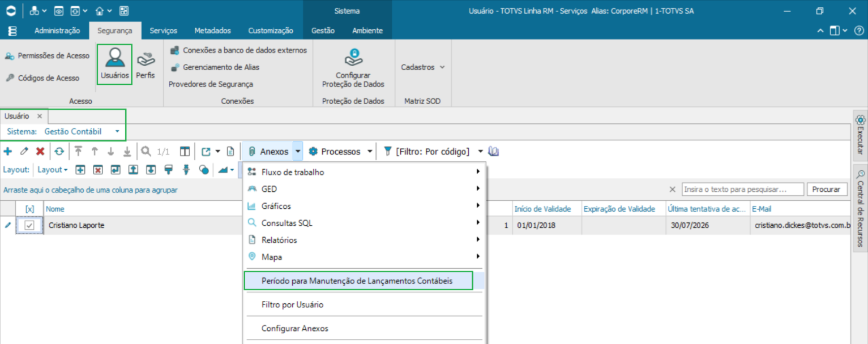Click the shapes icon in Layout bar
Screen dimensions: 868x344
point(204,169)
